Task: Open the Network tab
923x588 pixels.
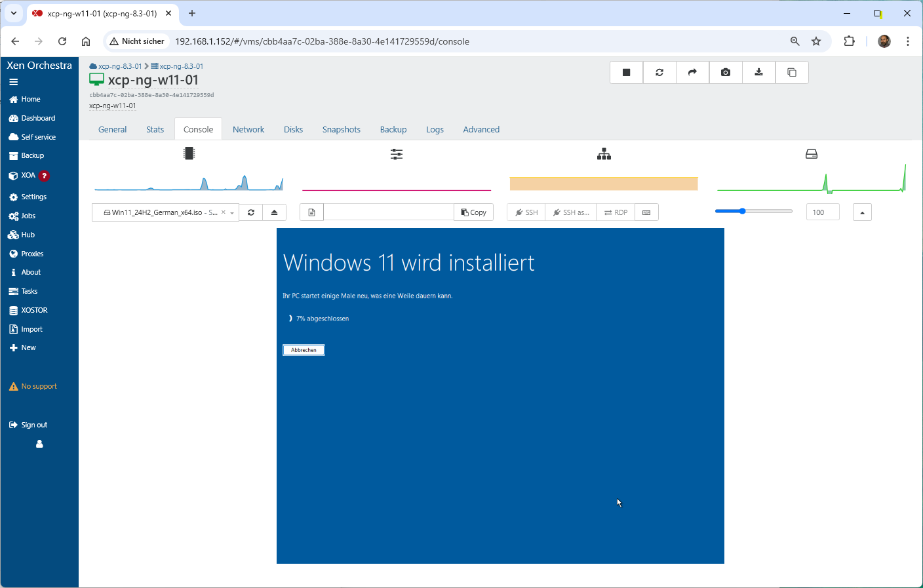Action: pos(248,130)
